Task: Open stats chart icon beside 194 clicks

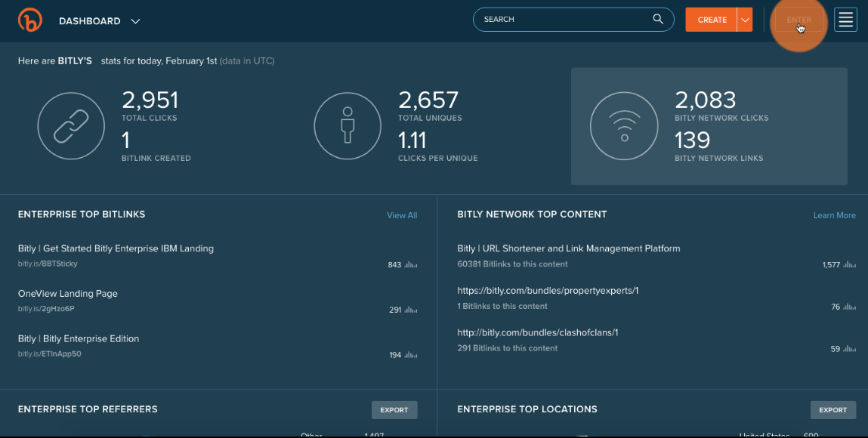Action: pos(411,355)
